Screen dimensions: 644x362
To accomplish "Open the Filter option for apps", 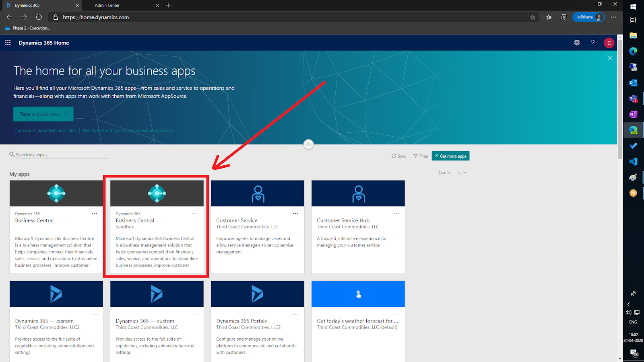I will coord(421,156).
